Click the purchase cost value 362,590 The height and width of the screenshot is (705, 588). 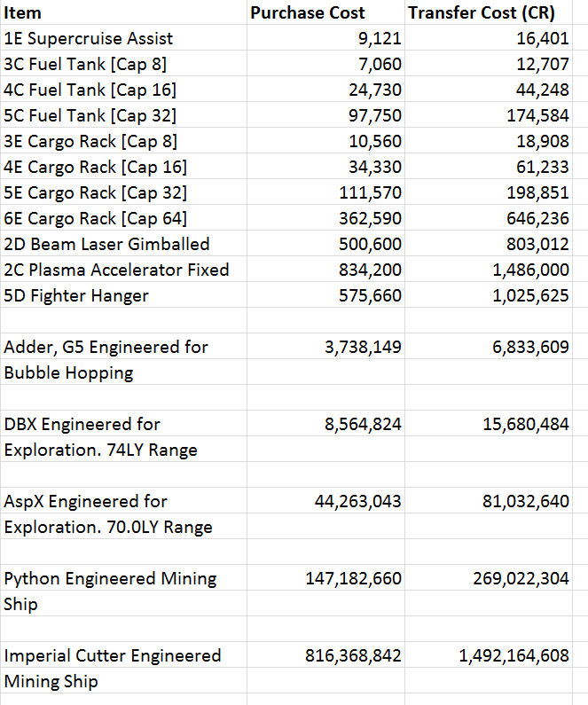click(x=370, y=218)
